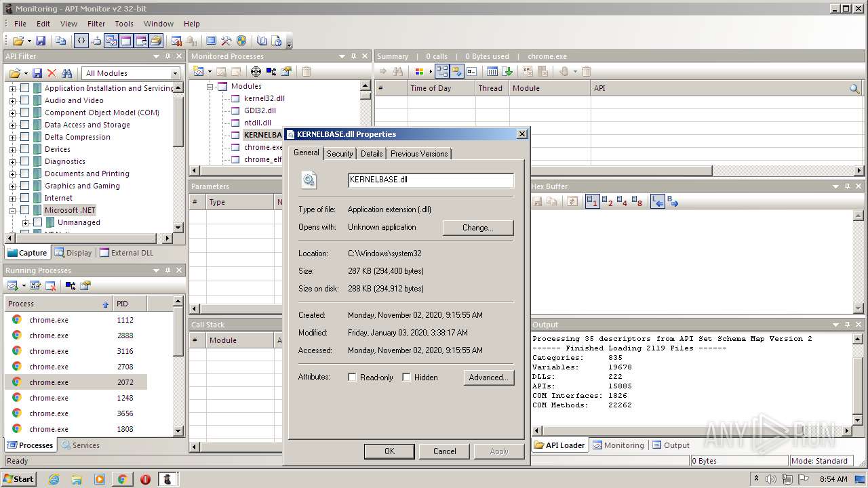
Task: Select 1-byte grouping in Hex Buffer toolbar
Action: coord(592,201)
